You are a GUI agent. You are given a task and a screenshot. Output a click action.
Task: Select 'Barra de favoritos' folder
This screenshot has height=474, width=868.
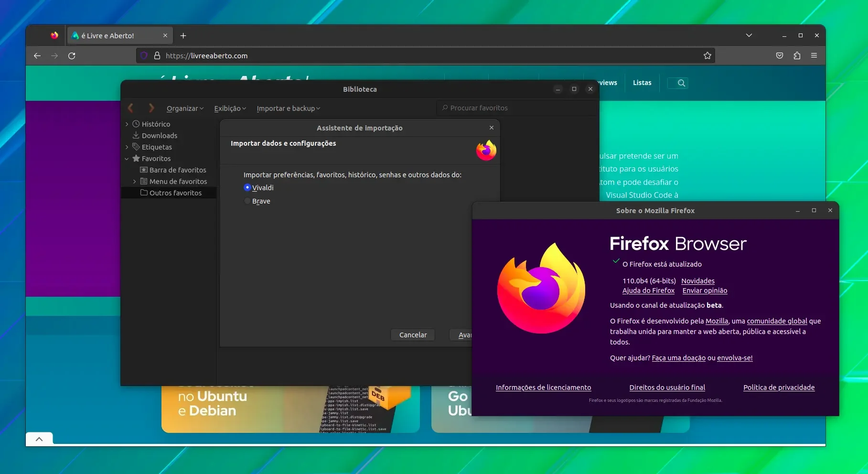(173, 170)
